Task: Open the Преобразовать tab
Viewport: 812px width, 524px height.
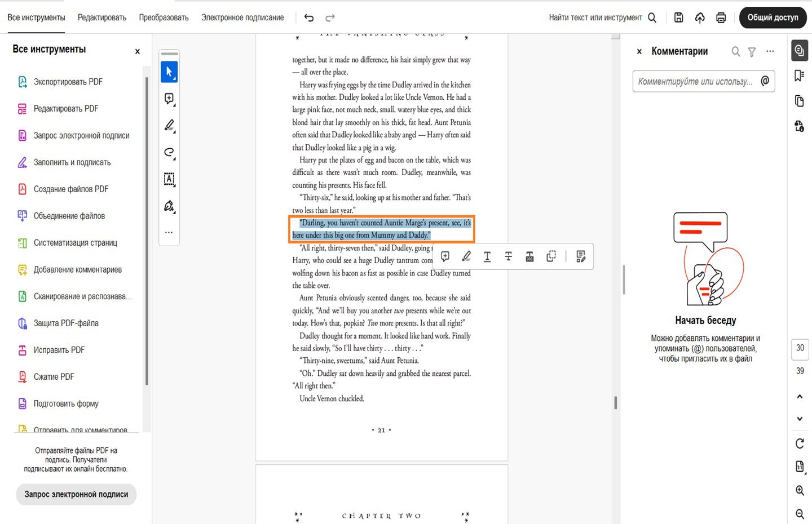Action: (164, 17)
